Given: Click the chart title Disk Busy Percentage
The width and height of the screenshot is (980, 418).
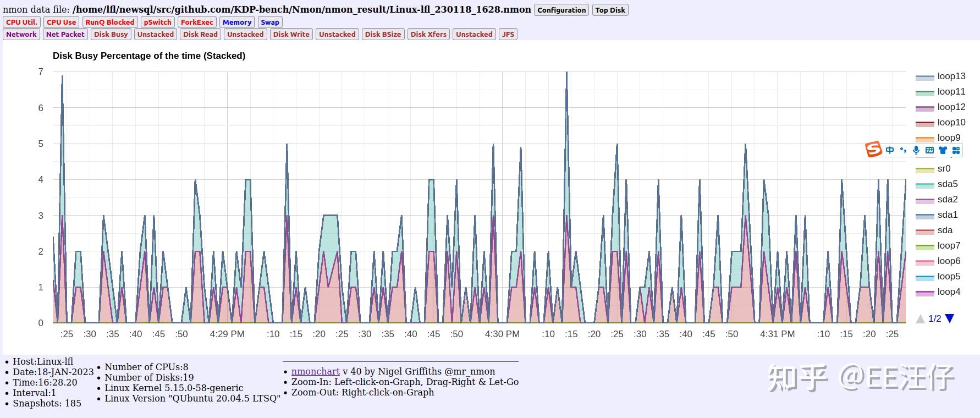Looking at the screenshot, I should (x=149, y=56).
